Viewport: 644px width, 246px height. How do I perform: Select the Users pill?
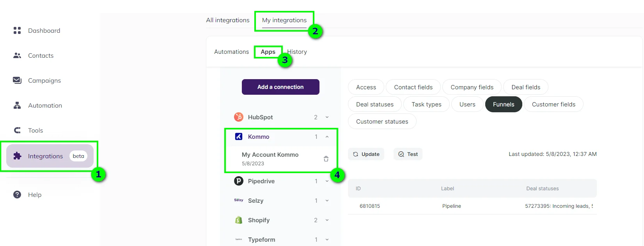(467, 104)
